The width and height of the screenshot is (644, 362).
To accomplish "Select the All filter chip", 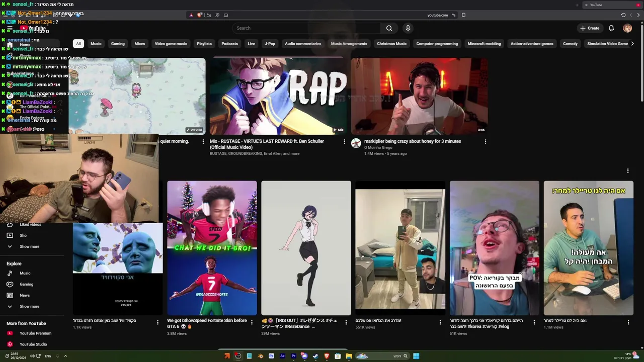I will click(x=78, y=44).
